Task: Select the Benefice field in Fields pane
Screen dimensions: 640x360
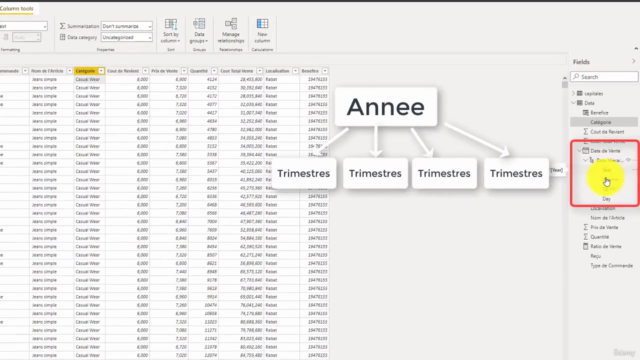Action: tap(599, 113)
